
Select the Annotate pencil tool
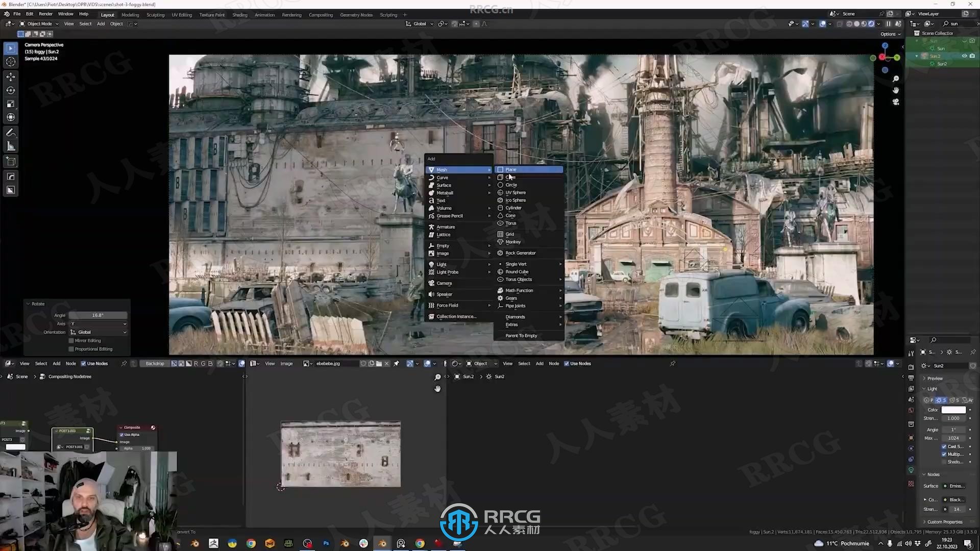(x=11, y=133)
